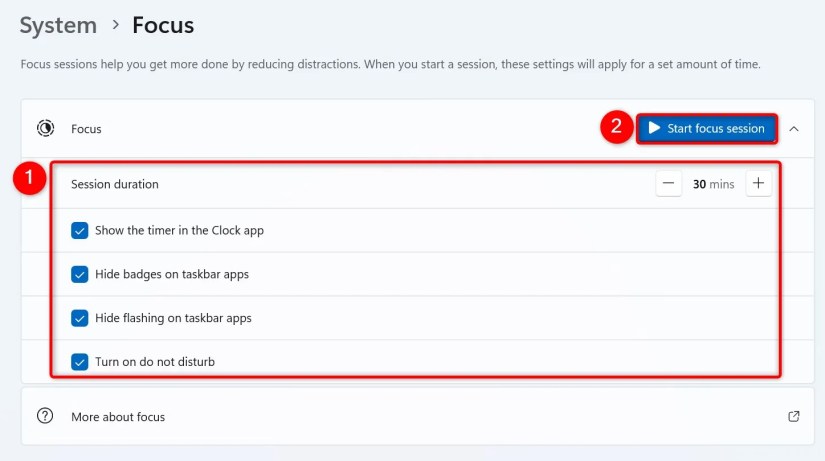Decrease session duration with the minus button
Screen dimensions: 825x461
point(669,184)
